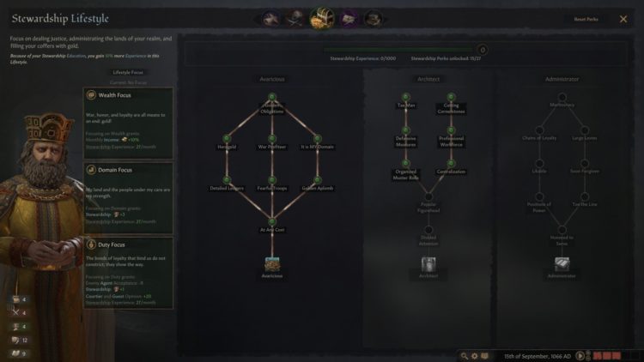Open the encyclopedia book icon in bottom bar
This screenshot has width=644, height=362.
tap(485, 356)
